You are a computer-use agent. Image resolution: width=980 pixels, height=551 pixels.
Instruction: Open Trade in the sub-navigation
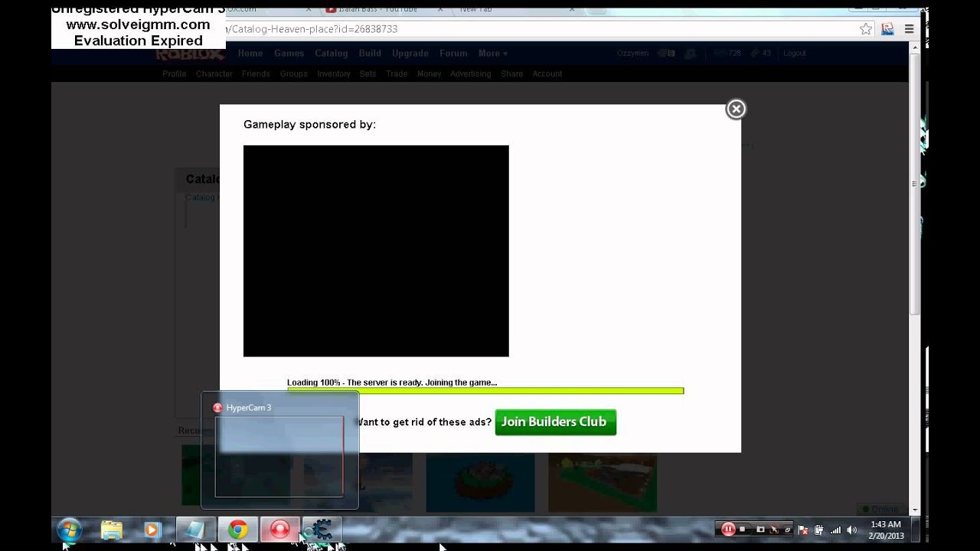click(x=397, y=74)
